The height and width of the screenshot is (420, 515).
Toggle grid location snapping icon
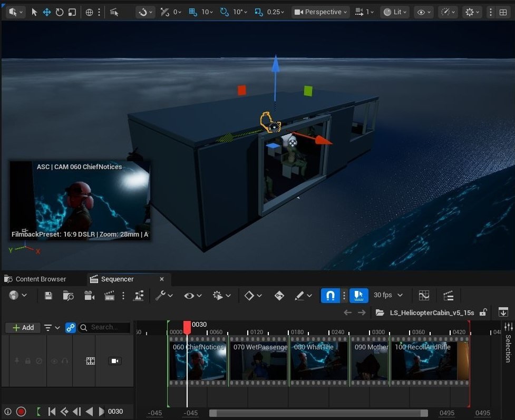pos(193,12)
